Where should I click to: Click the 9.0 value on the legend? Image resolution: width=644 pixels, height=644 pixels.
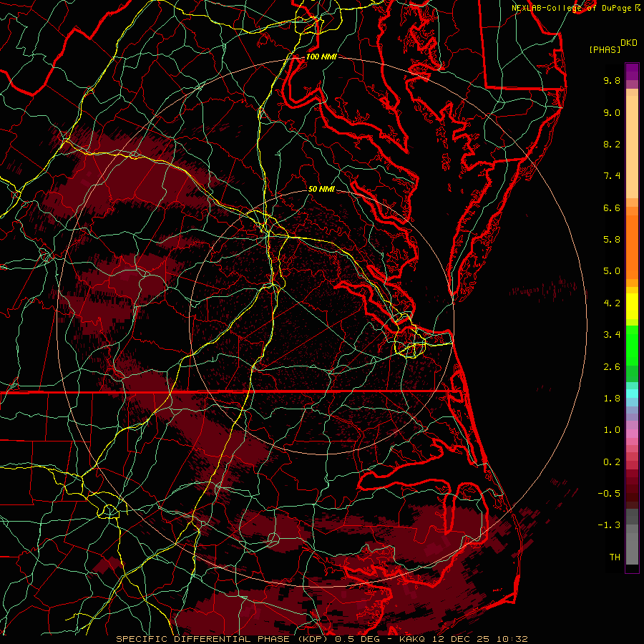(x=612, y=112)
